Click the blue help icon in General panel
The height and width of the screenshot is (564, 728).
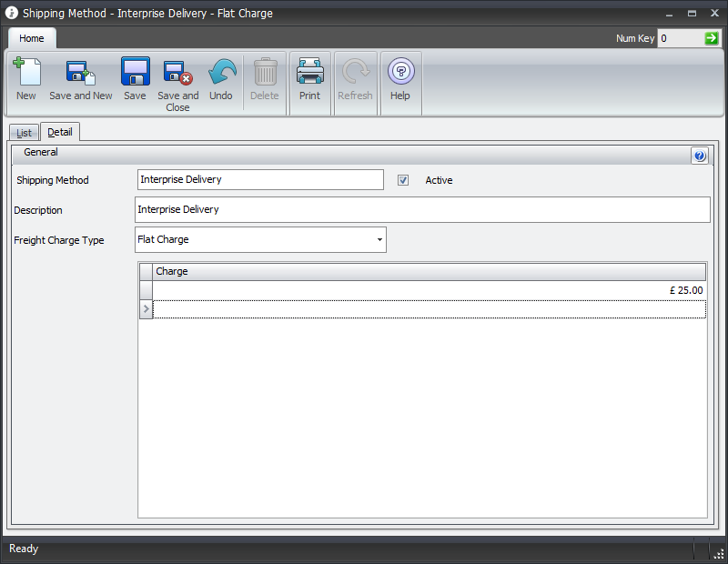click(699, 156)
